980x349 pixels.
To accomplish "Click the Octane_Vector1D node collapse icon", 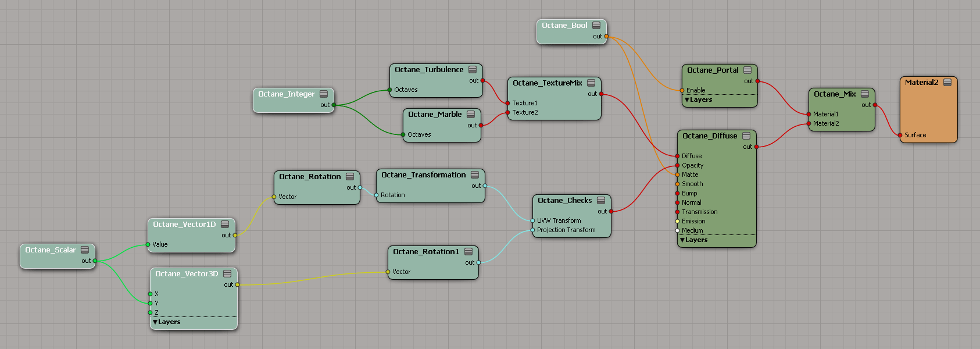I will pyautogui.click(x=225, y=224).
